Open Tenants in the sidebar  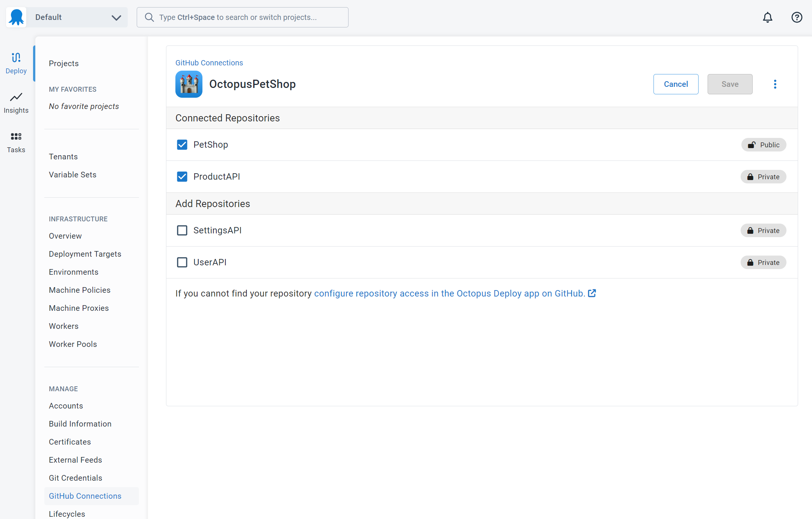[x=63, y=157]
